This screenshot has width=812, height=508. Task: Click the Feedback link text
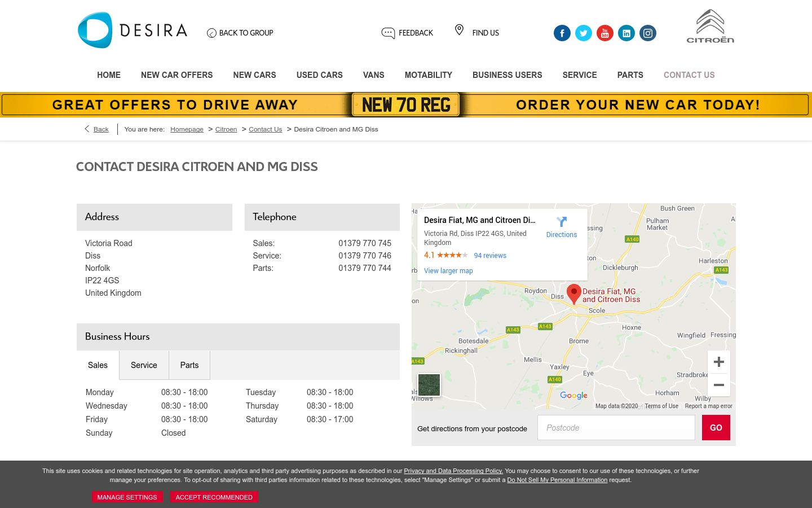click(x=416, y=33)
